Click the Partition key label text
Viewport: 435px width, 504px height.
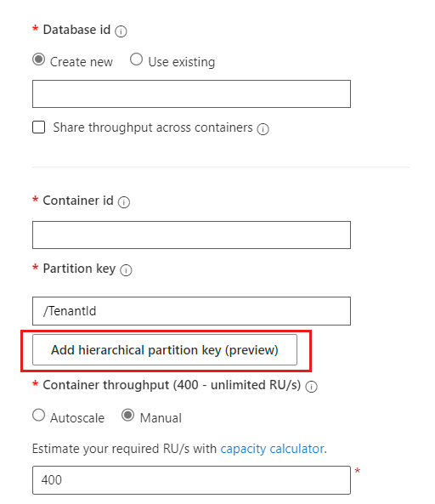(79, 269)
